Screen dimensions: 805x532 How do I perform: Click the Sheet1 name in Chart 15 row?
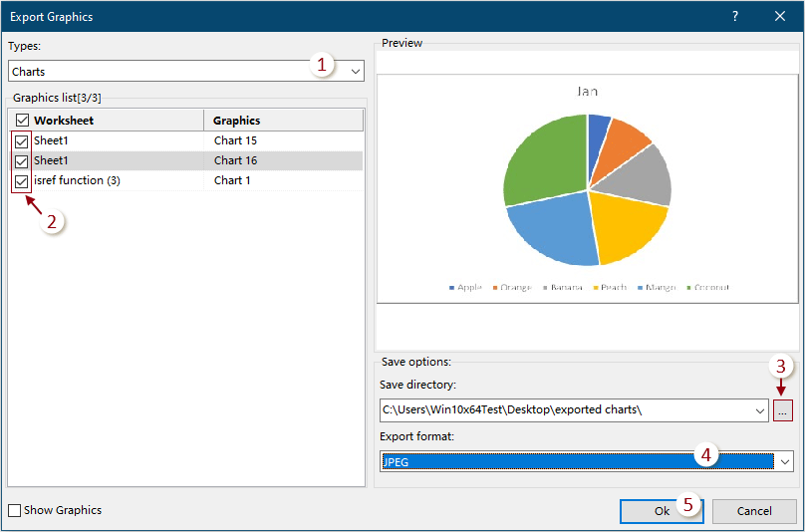pyautogui.click(x=51, y=140)
